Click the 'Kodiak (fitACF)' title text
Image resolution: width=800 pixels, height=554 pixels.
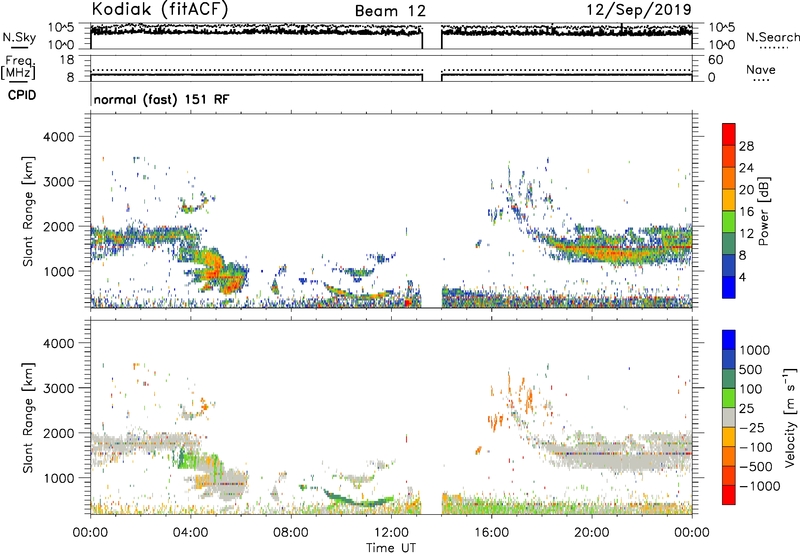click(x=160, y=9)
